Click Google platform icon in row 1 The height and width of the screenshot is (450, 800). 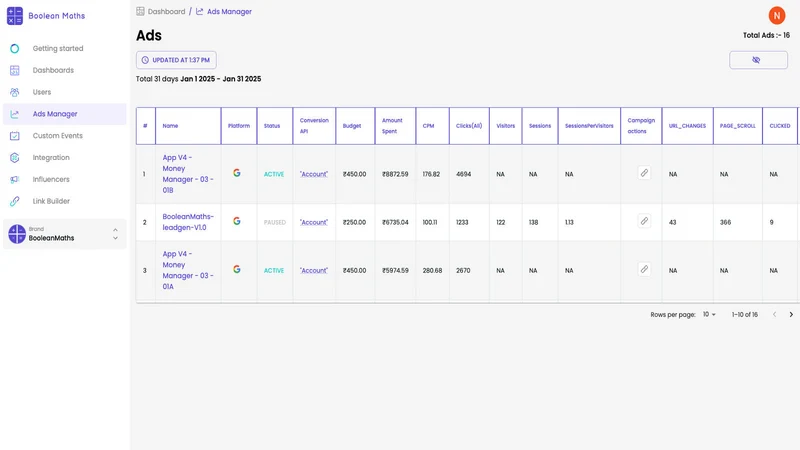237,173
